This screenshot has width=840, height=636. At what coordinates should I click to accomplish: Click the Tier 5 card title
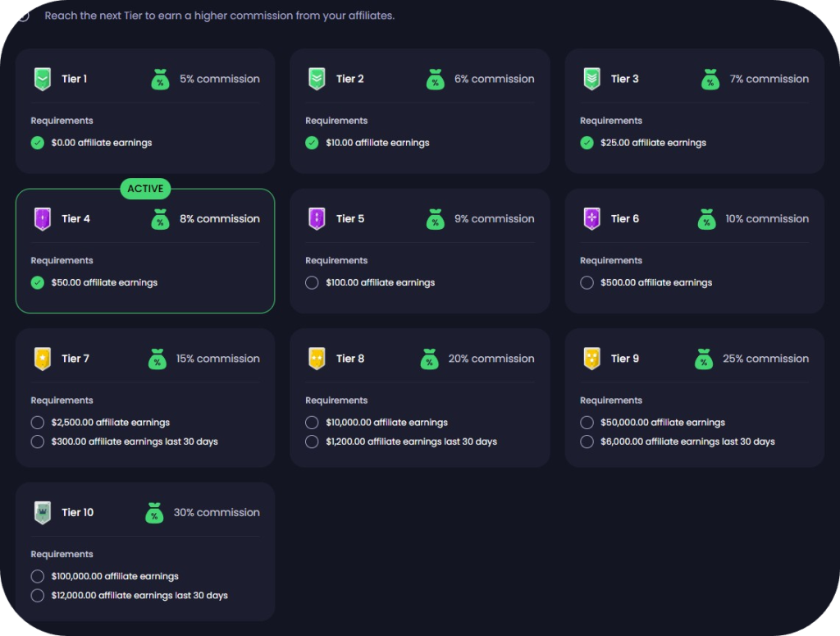(x=349, y=219)
